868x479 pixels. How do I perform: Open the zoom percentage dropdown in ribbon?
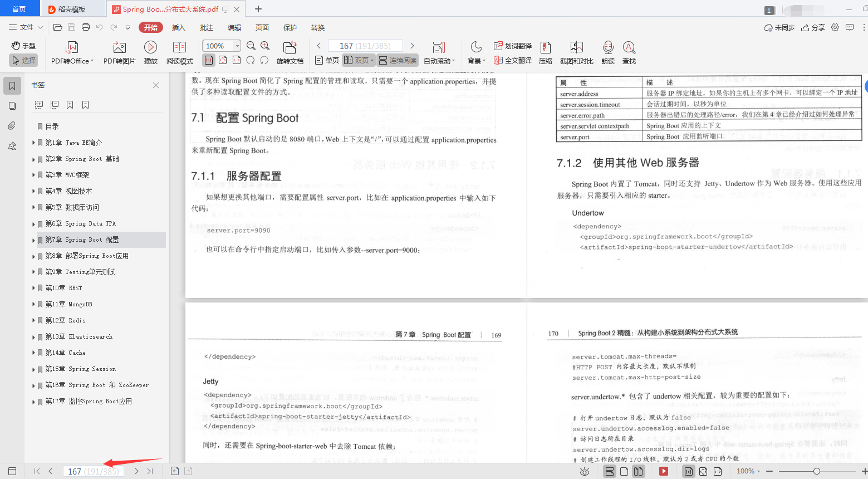(x=238, y=46)
